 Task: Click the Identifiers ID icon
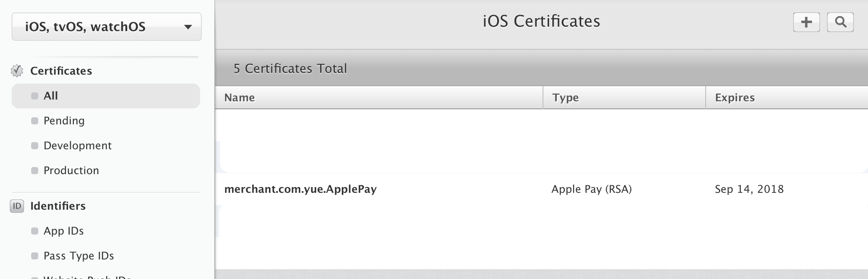pos(17,206)
